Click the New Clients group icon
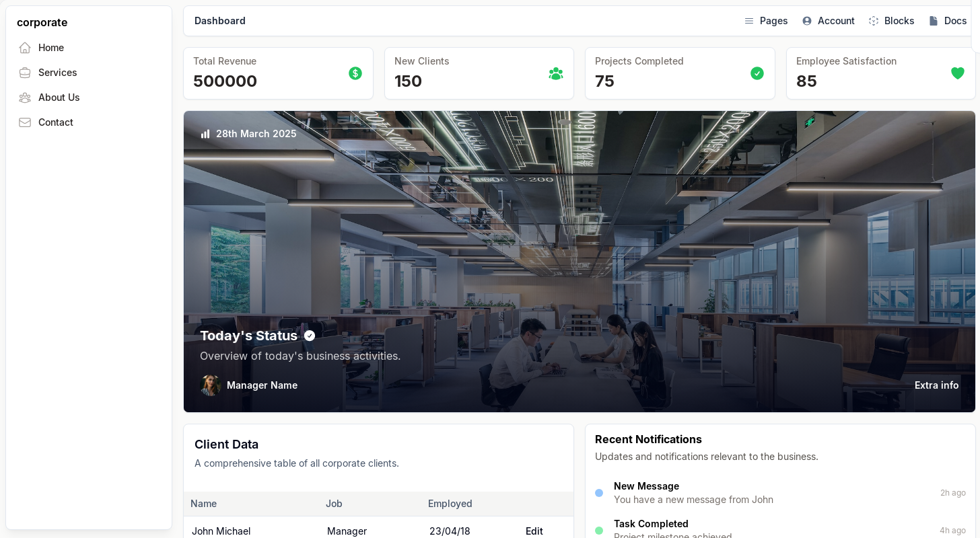Screen dimensions: 980x538 click(556, 73)
